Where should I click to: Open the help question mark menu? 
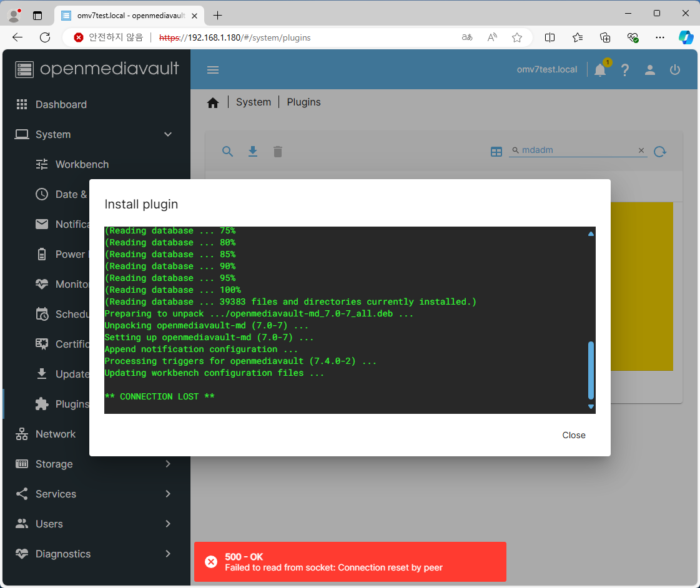click(625, 69)
